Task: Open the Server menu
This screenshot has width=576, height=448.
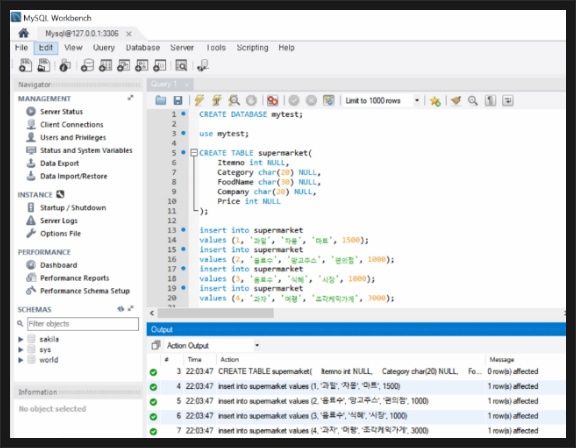Action: click(x=182, y=48)
